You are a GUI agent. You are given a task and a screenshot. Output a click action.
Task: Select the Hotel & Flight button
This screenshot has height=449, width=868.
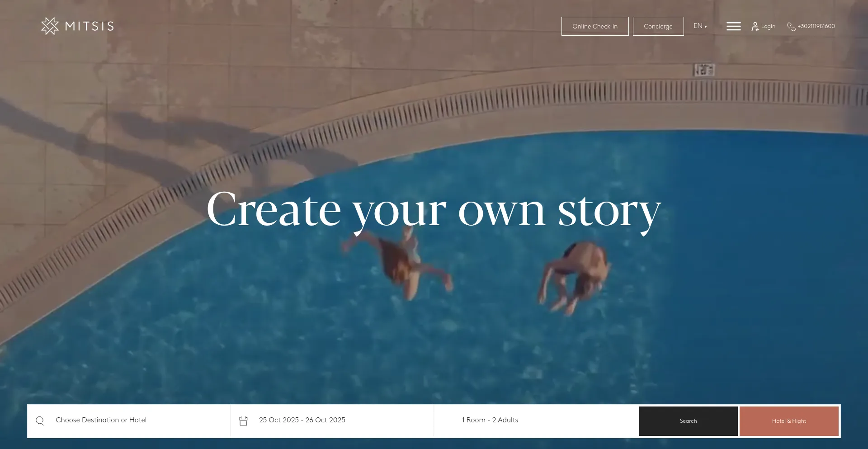[x=789, y=421]
